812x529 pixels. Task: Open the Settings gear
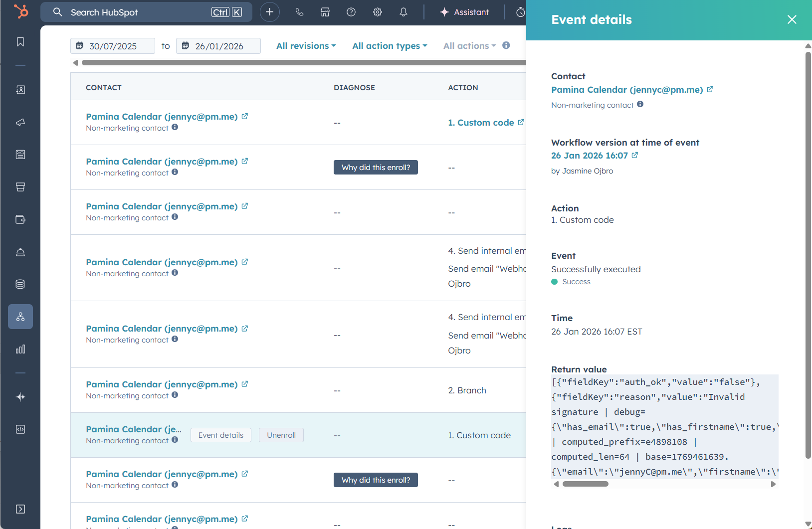[378, 12]
